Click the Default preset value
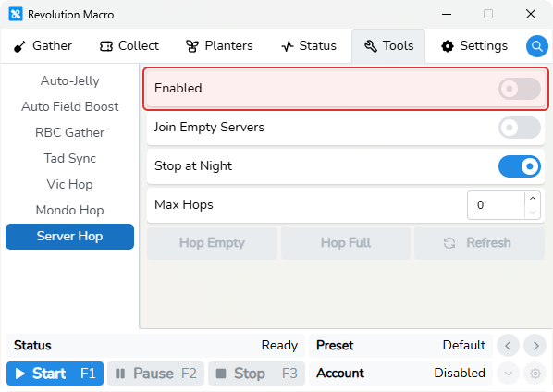The image size is (553, 392). pyautogui.click(x=464, y=345)
